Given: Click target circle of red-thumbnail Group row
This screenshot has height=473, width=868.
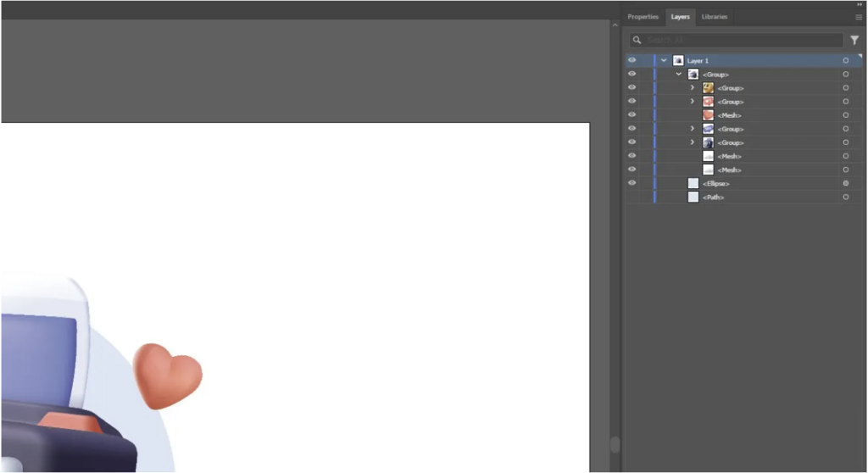Looking at the screenshot, I should 846,102.
